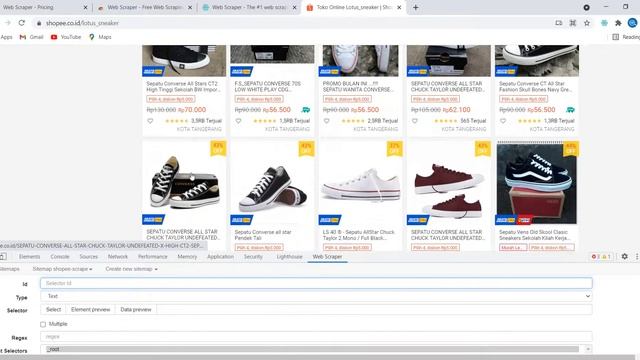The height and width of the screenshot is (360, 640).
Task: Open DevTools settings gear
Action: (624, 256)
